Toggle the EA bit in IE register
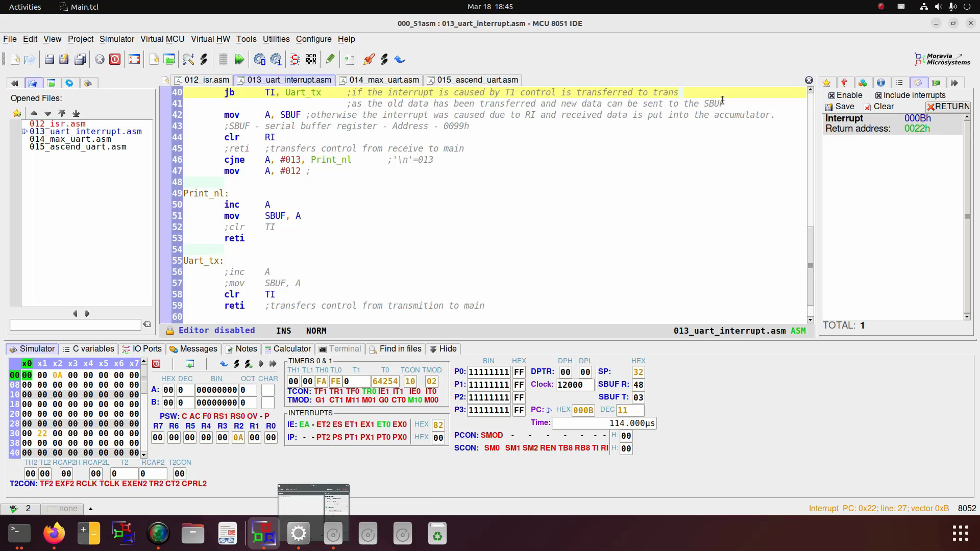980x551 pixels. tap(304, 424)
